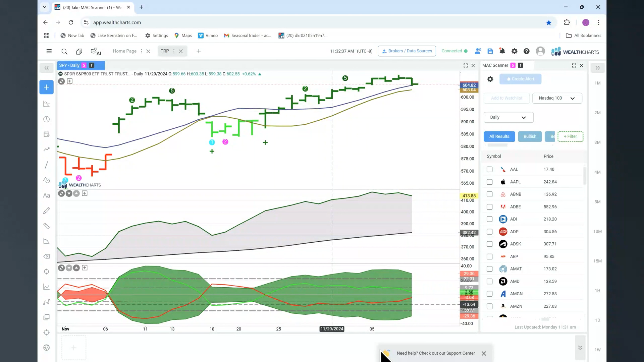This screenshot has width=644, height=362.
Task: Select the Aa text annotation tool
Action: coord(47,195)
